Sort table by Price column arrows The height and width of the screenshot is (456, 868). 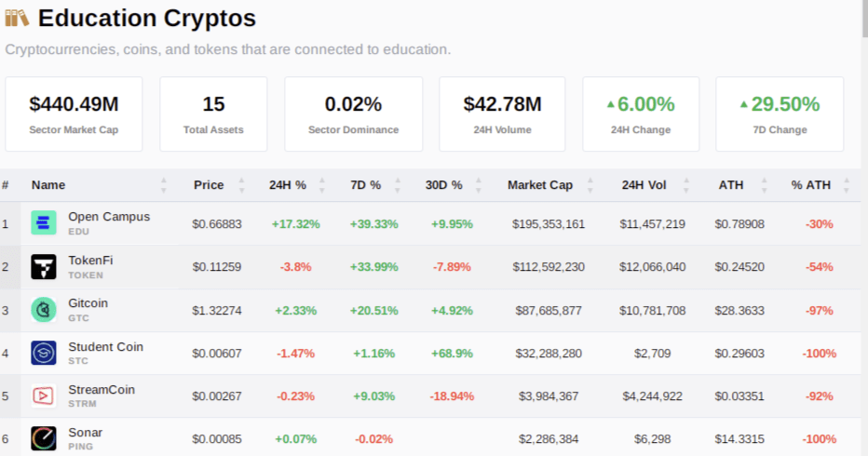coord(241,185)
